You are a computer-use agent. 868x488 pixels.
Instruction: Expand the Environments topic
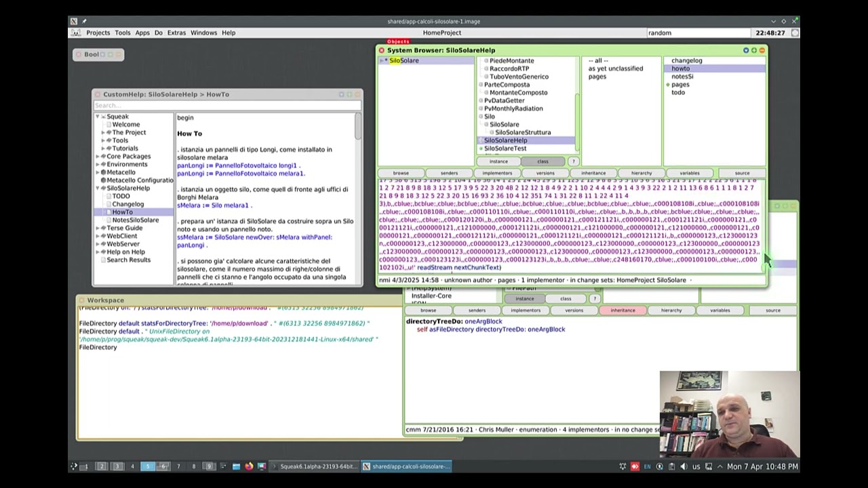point(98,164)
